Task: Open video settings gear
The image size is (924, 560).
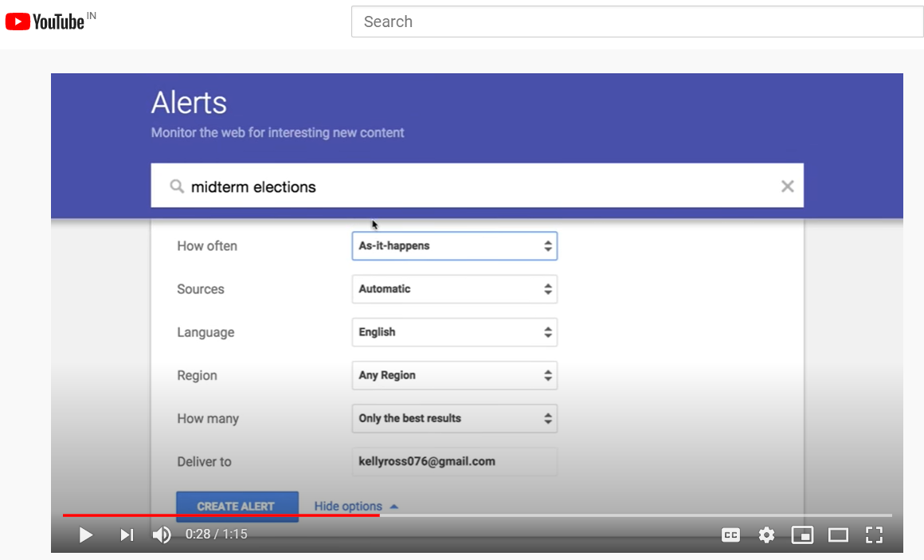Action: (766, 535)
